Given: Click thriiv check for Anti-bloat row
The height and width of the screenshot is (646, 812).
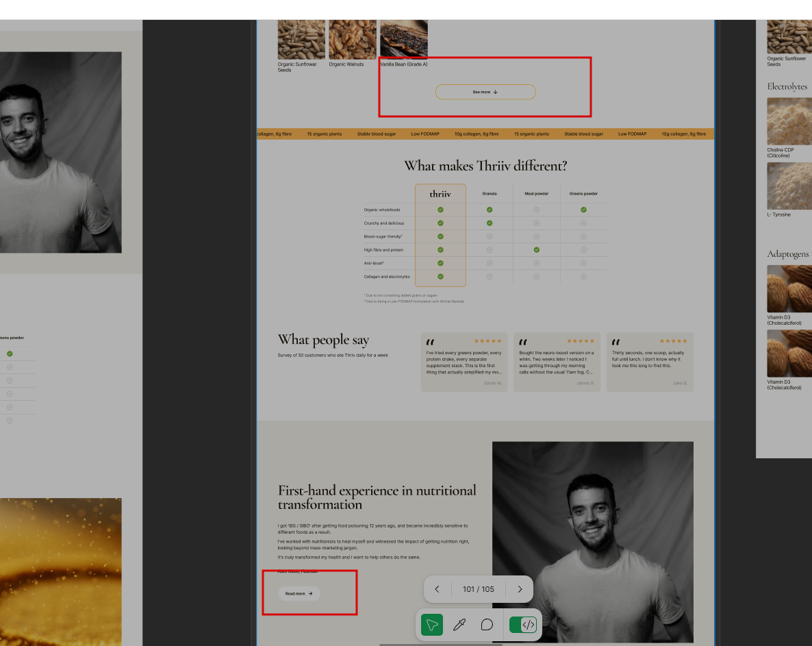Looking at the screenshot, I should click(x=440, y=263).
